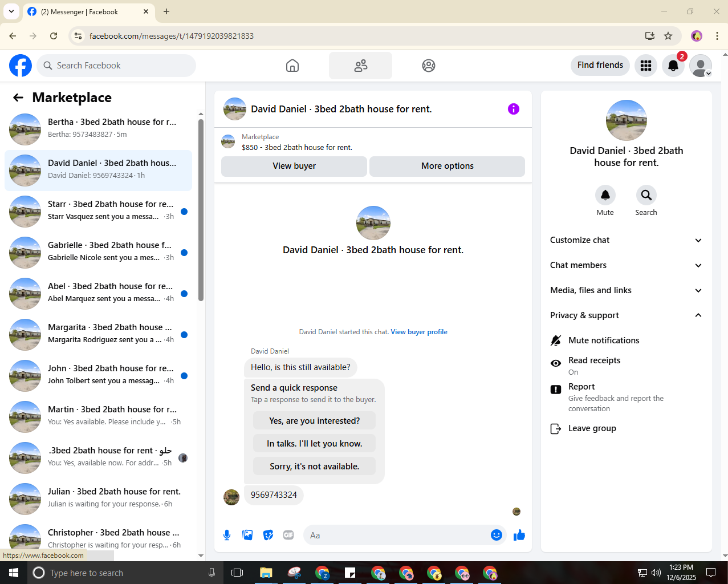The image size is (728, 584).
Task: Click Report exclamation icon
Action: [x=556, y=390]
